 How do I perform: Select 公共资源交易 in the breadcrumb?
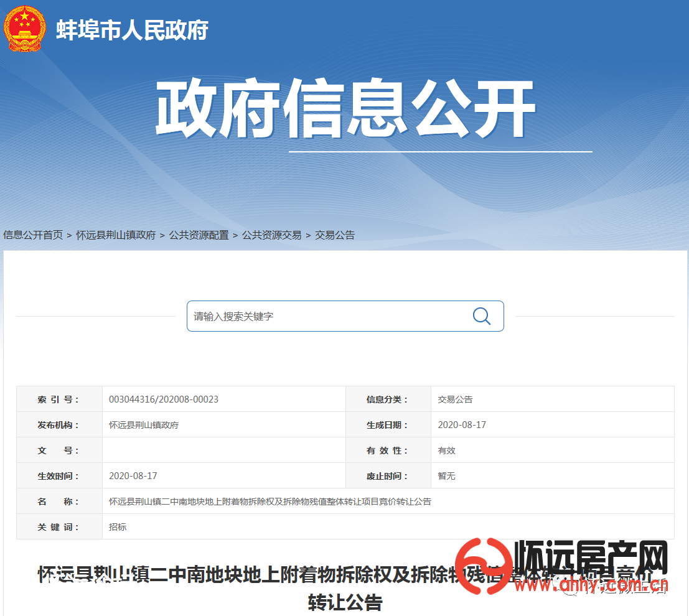(271, 235)
